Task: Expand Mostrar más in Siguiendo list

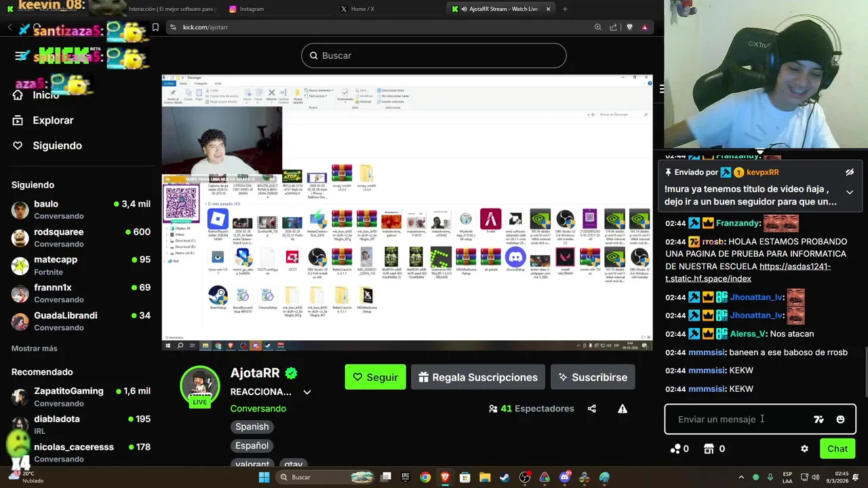Action: pyautogui.click(x=35, y=348)
